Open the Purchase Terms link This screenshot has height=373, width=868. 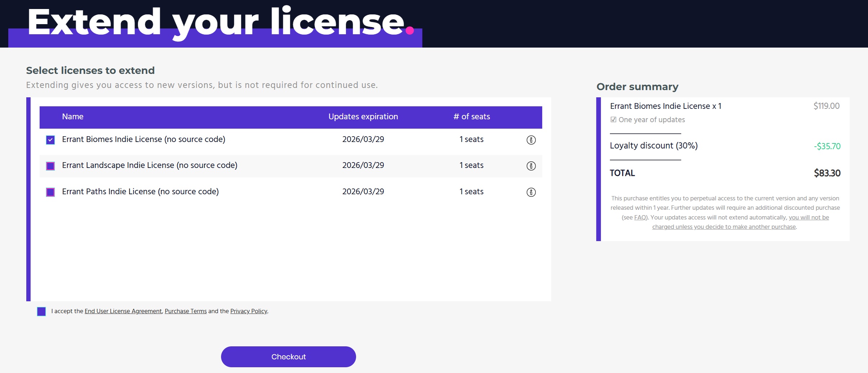click(x=185, y=311)
